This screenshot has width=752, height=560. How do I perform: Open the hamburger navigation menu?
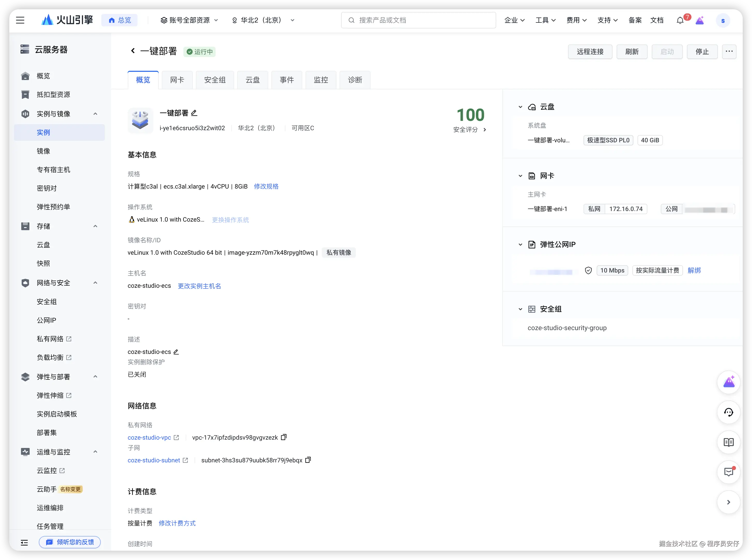pyautogui.click(x=20, y=20)
